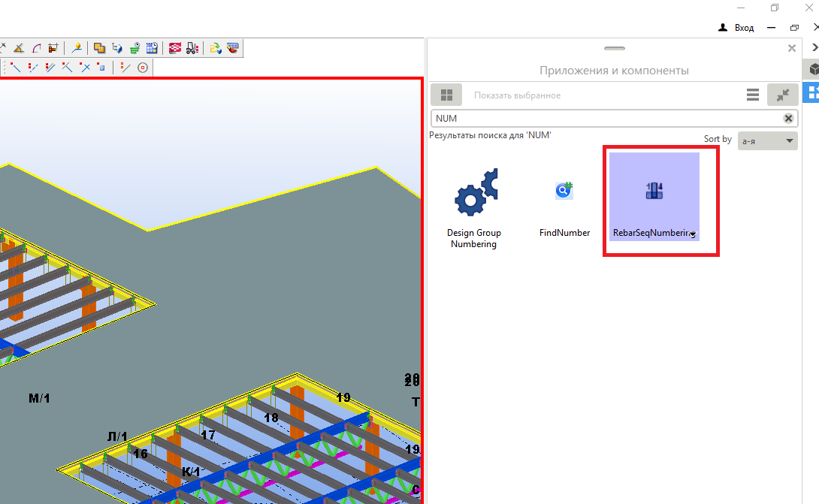Toggle snap to reference square point
This screenshot has height=504, width=819.
pos(102,68)
